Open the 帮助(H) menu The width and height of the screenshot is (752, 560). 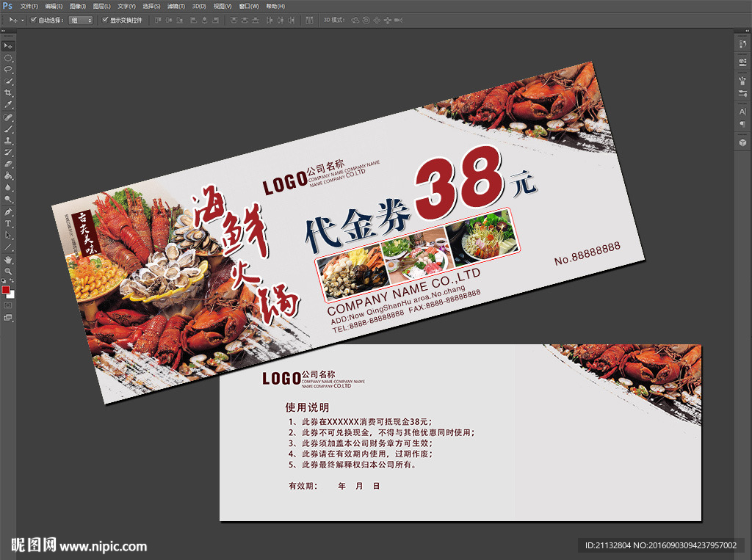(x=275, y=6)
